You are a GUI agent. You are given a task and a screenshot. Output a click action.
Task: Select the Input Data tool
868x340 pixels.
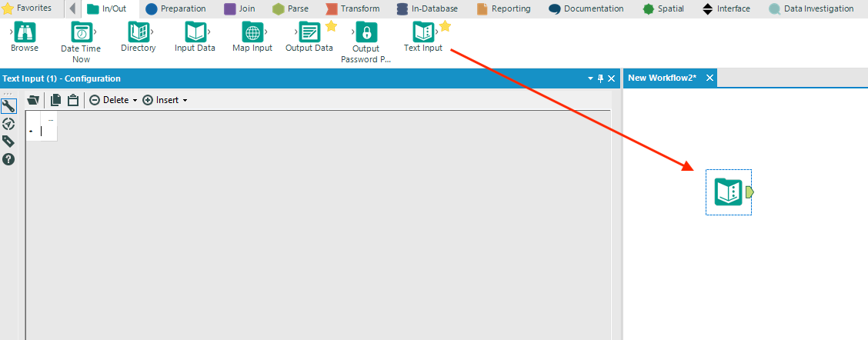[195, 32]
